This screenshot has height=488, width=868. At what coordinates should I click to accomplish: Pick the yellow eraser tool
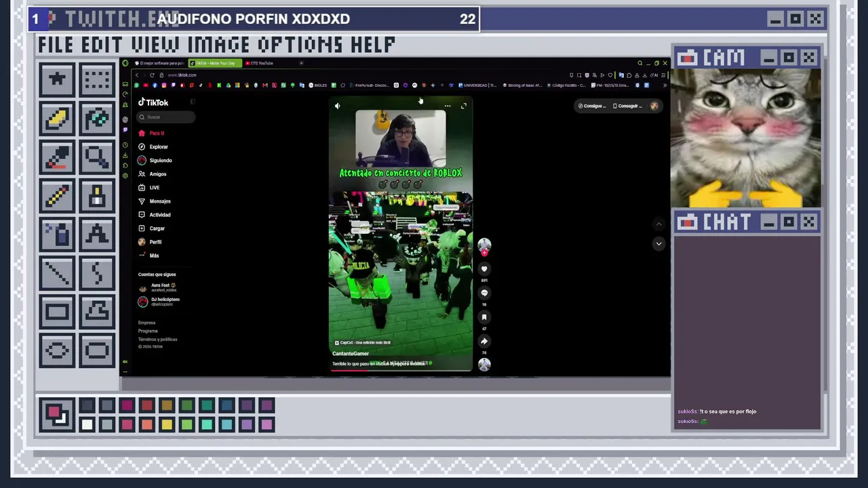57,119
